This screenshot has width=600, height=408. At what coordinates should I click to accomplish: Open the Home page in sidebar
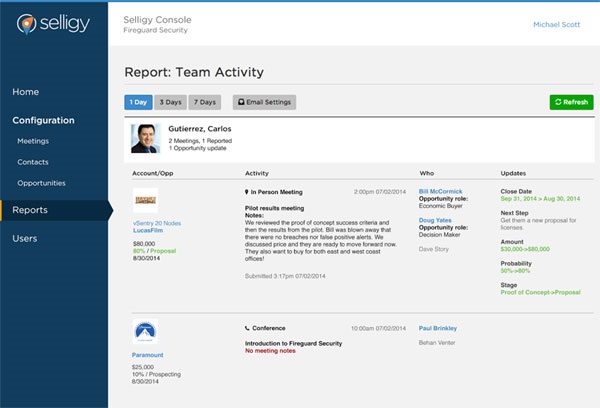(x=26, y=92)
